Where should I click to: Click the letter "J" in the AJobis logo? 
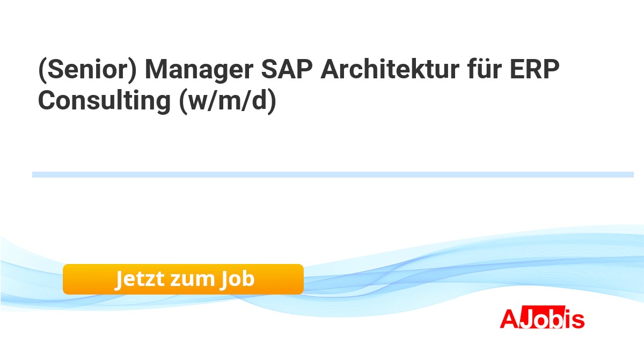point(526,319)
